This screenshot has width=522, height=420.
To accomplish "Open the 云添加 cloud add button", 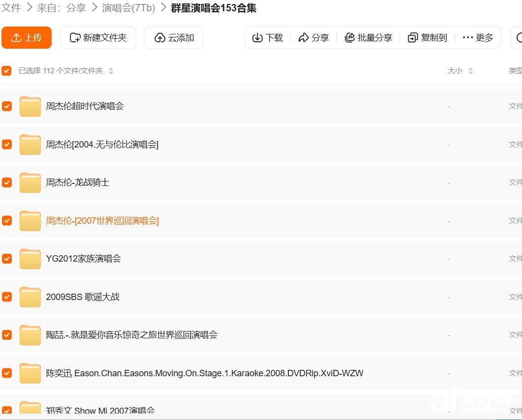I will tap(174, 37).
